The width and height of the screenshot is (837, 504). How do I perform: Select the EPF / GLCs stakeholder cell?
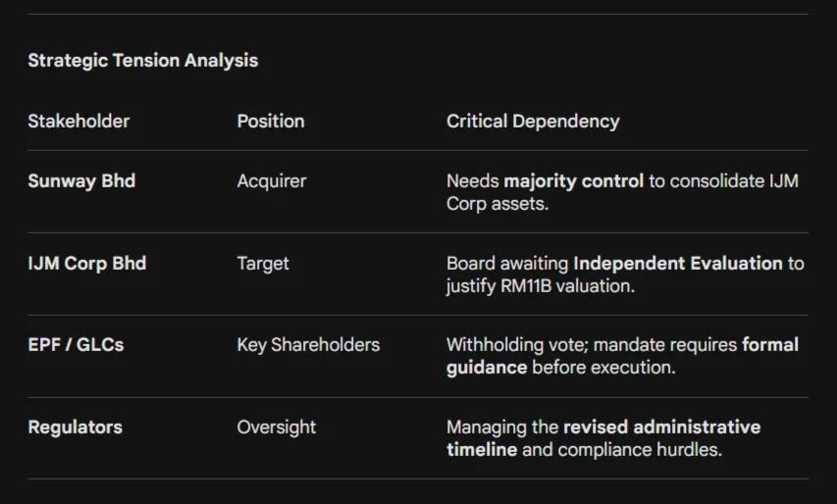[76, 345]
